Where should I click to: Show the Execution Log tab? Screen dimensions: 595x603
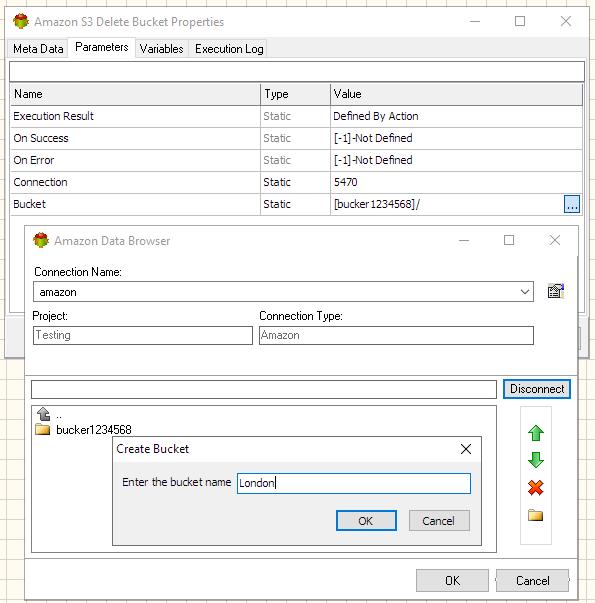coord(229,49)
